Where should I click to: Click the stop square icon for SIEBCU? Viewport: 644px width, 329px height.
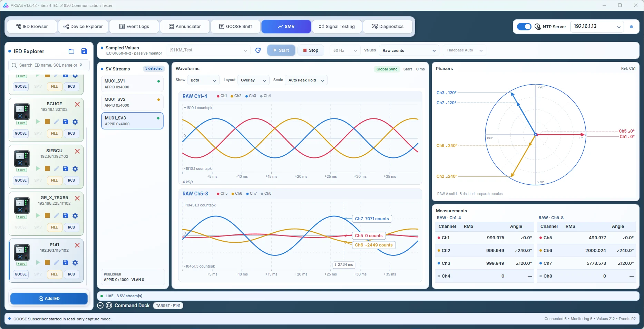(47, 168)
